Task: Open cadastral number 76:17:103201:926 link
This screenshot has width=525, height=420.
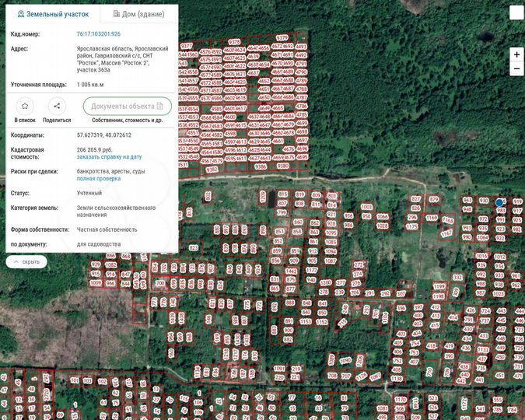Action: pyautogui.click(x=98, y=34)
